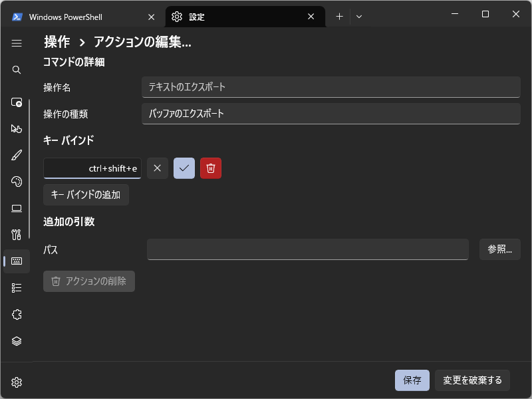Cancel key binding edit with X
Image resolution: width=532 pixels, height=399 pixels.
click(157, 168)
